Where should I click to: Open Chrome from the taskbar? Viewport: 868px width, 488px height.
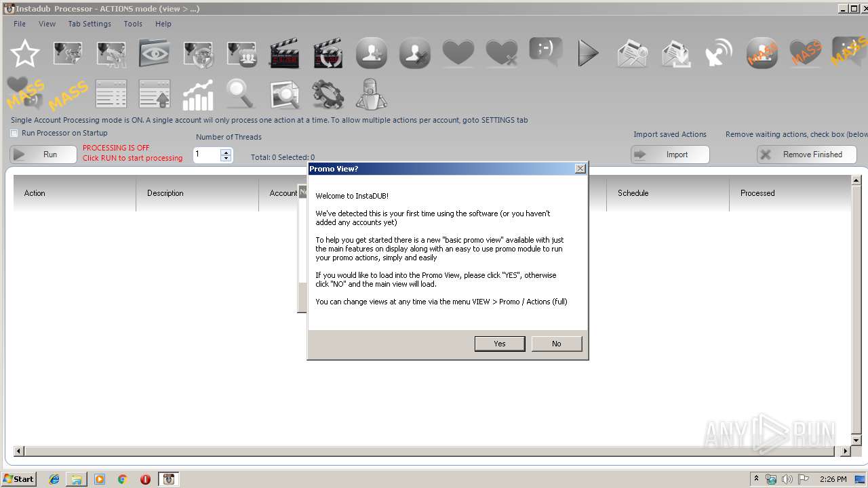coord(123,479)
